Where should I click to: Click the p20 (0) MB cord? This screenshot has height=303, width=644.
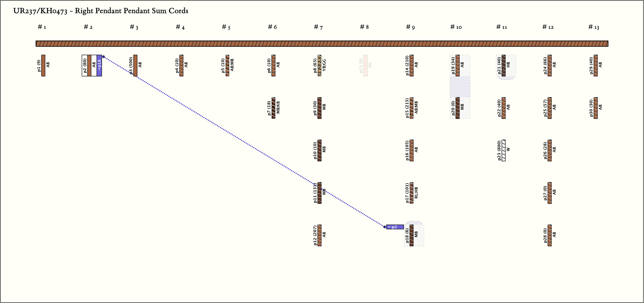point(458,108)
